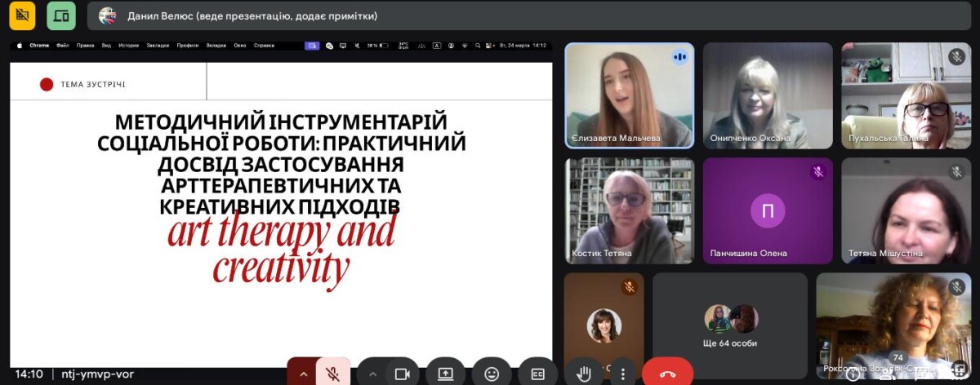Image resolution: width=980 pixels, height=385 pixels.
Task: Click the share screen icon
Action: [445, 374]
